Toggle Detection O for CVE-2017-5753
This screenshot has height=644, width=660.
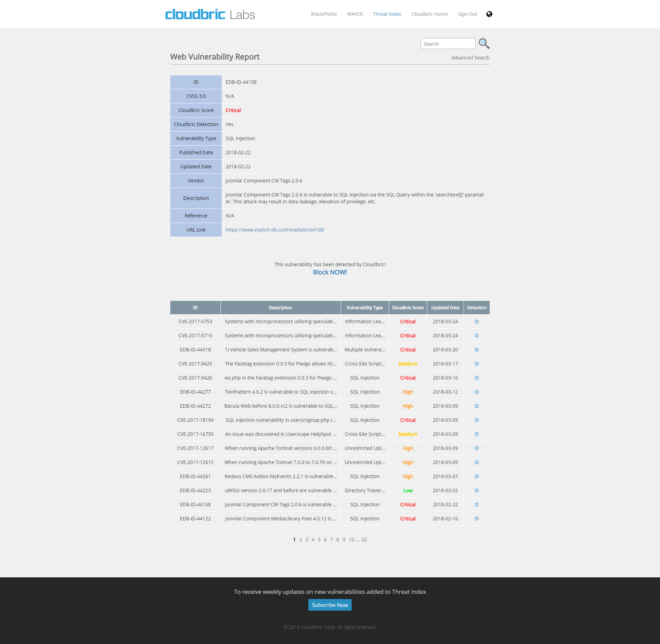pos(477,321)
